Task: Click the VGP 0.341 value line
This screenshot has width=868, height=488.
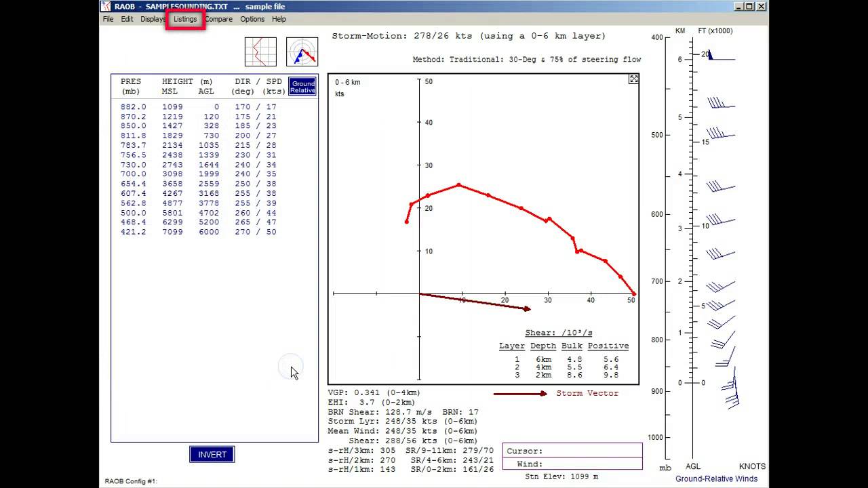Action: pos(374,392)
